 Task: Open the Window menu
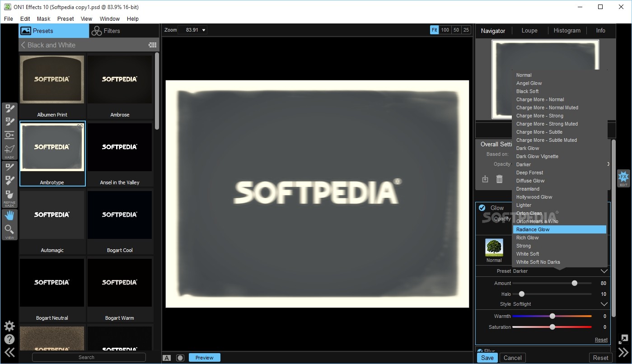110,19
